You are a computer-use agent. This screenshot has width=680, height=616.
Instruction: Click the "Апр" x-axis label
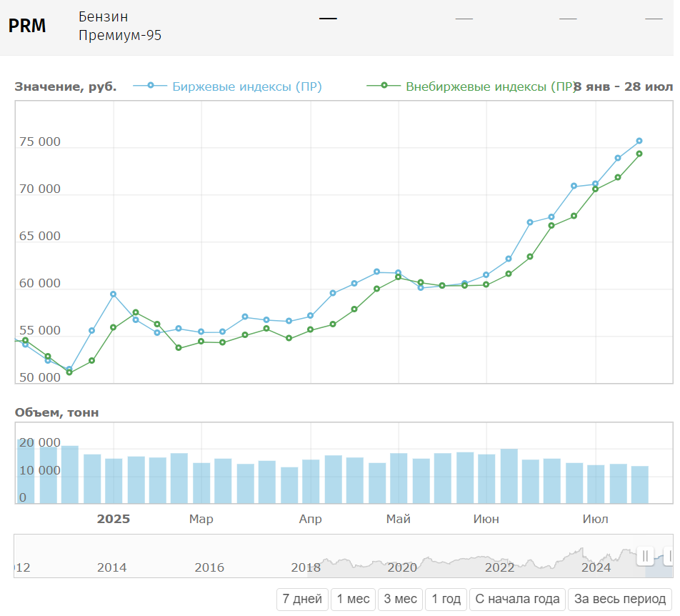pos(311,519)
